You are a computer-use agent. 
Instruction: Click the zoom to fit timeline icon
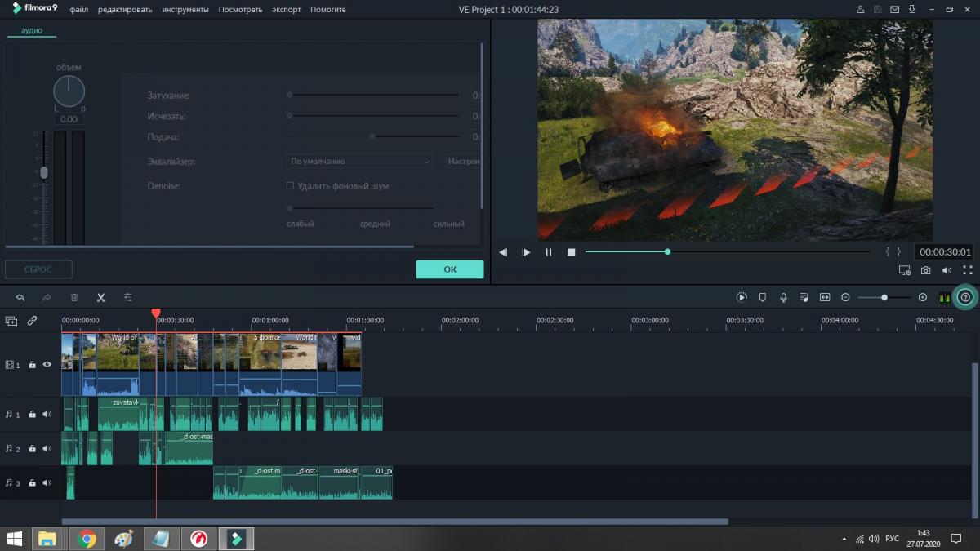coord(825,298)
